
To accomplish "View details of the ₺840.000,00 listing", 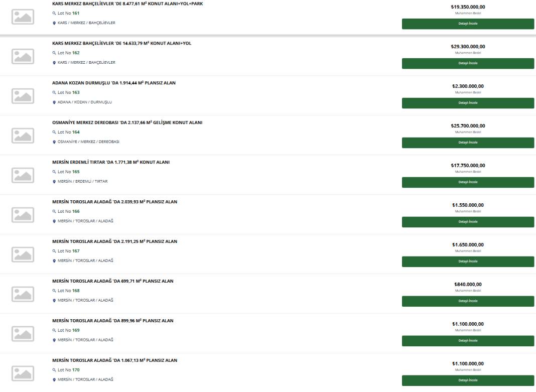I will (x=468, y=302).
